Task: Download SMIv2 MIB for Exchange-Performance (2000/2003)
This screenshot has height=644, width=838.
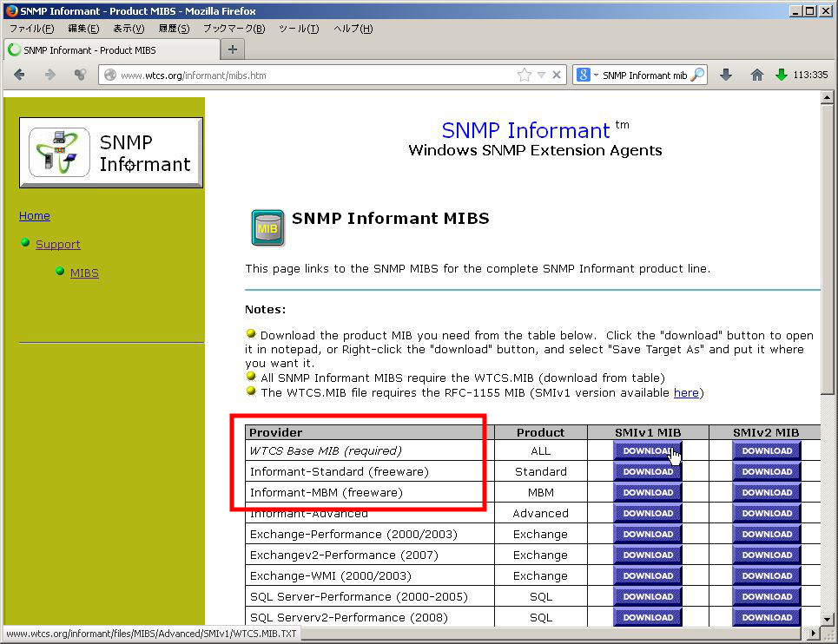Action: [x=767, y=534]
